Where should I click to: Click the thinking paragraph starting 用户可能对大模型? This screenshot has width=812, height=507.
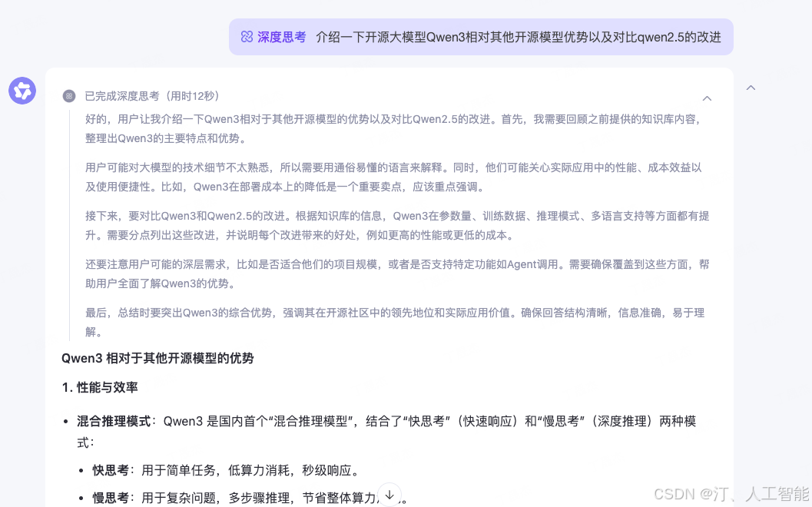tap(393, 177)
